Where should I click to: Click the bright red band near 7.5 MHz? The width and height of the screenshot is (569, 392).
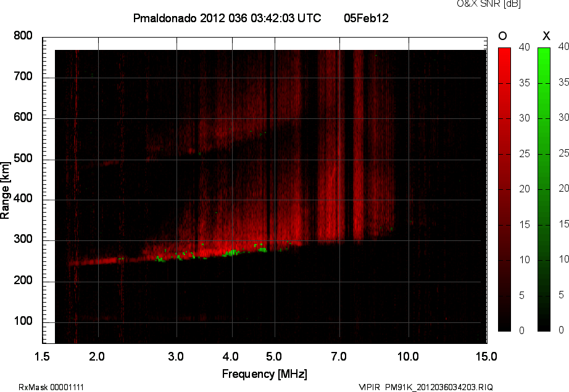tap(358, 145)
